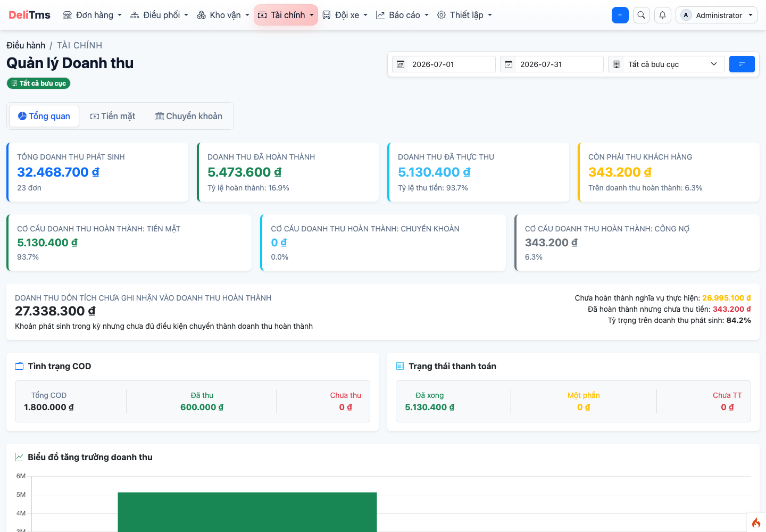Click the pie chart icon on Tổng quan
This screenshot has width=766, height=532.
[22, 116]
